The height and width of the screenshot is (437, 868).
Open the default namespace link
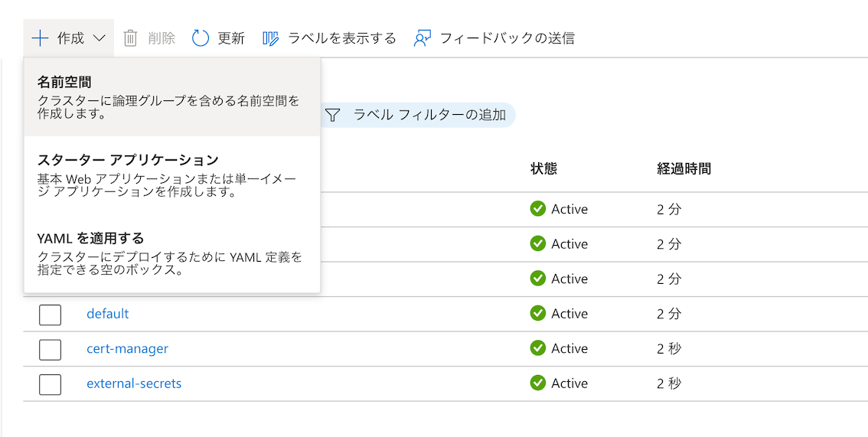pos(108,314)
